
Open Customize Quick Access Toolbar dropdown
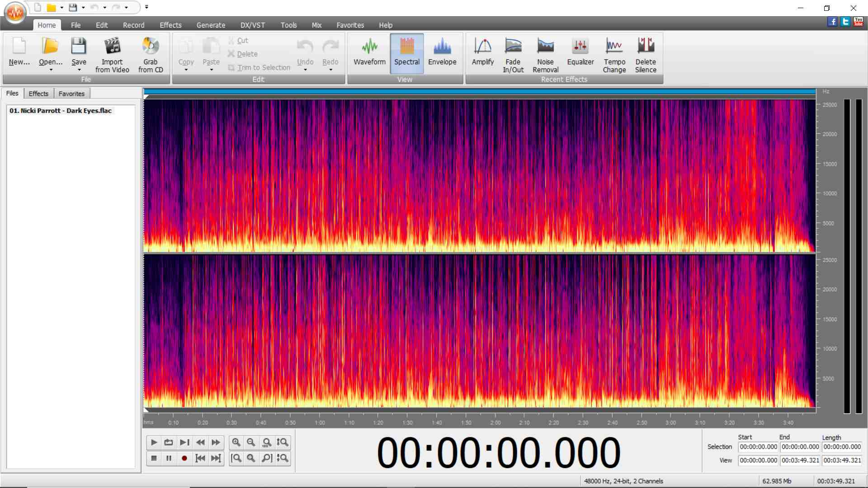(146, 7)
